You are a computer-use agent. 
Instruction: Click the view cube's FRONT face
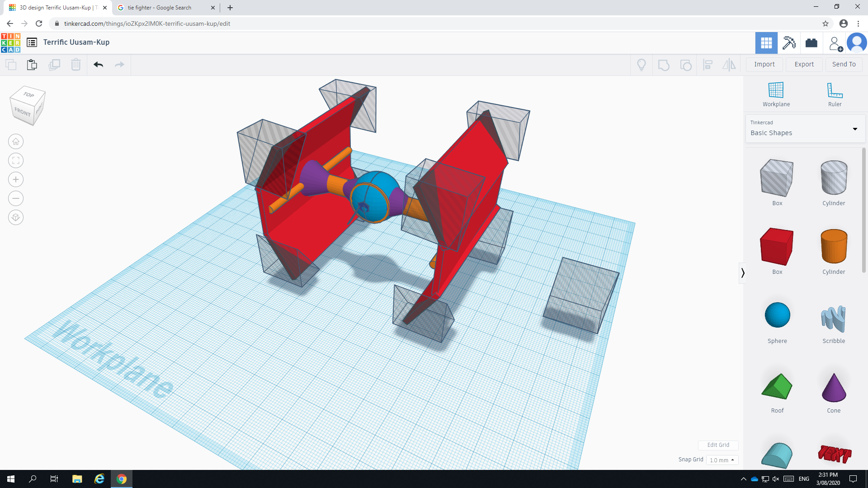pos(23,112)
